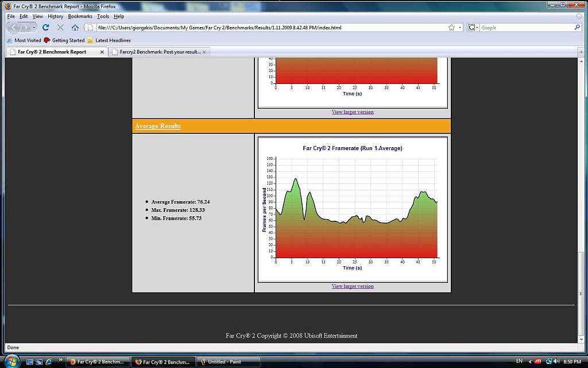
Task: Click the network connection tray icon
Action: (548, 362)
